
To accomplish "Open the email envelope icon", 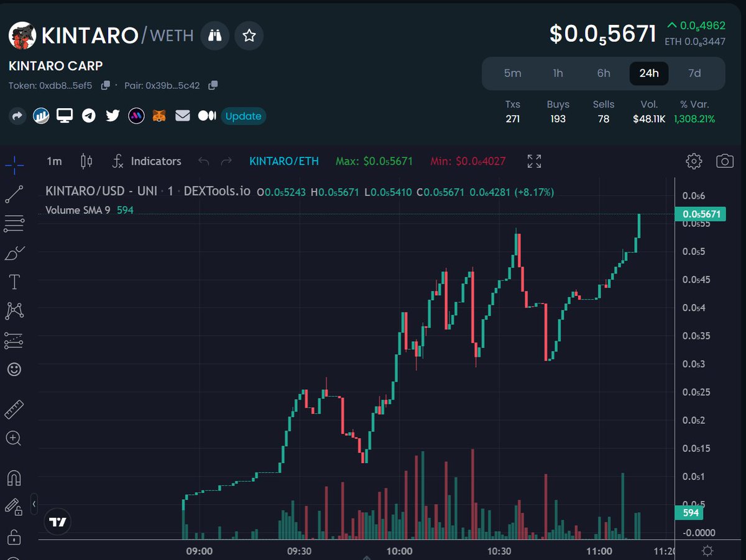I will (x=182, y=116).
